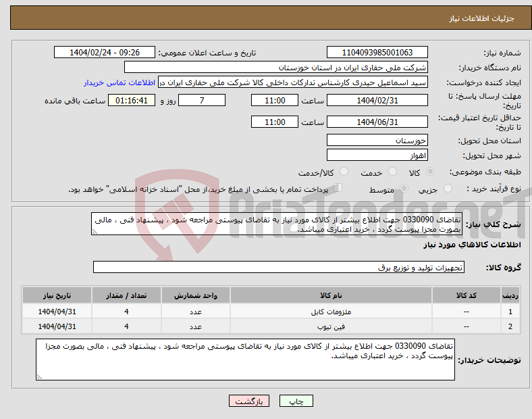Screen dimensions: 532x419
Task: Click the announcement date field 1404/02/24 - 09:26
Action: (x=105, y=53)
